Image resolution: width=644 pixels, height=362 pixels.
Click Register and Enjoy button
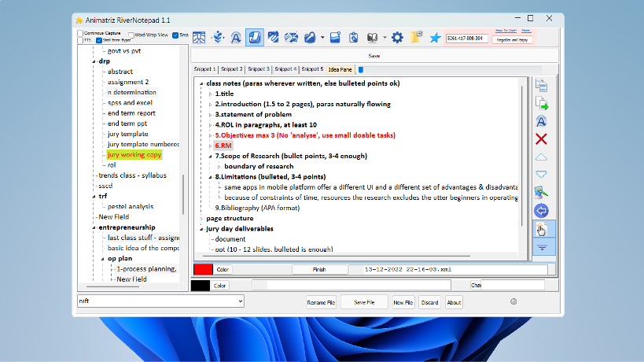(512, 40)
